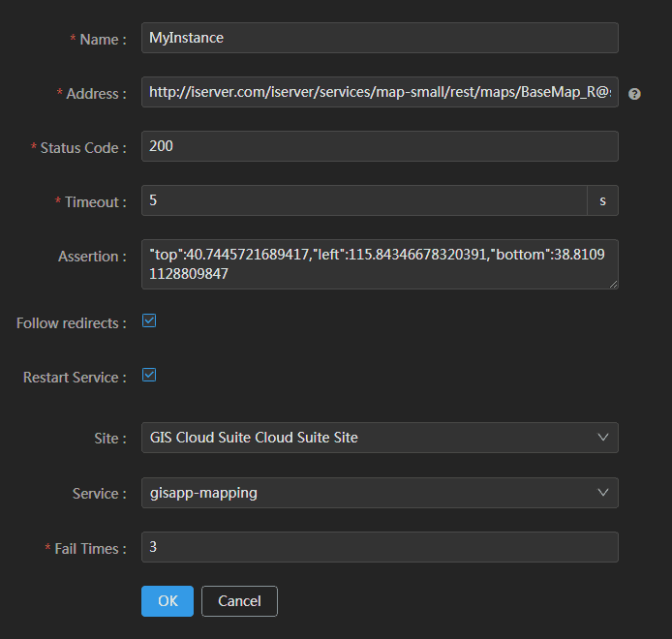Click the Timeout value input

click(x=364, y=201)
